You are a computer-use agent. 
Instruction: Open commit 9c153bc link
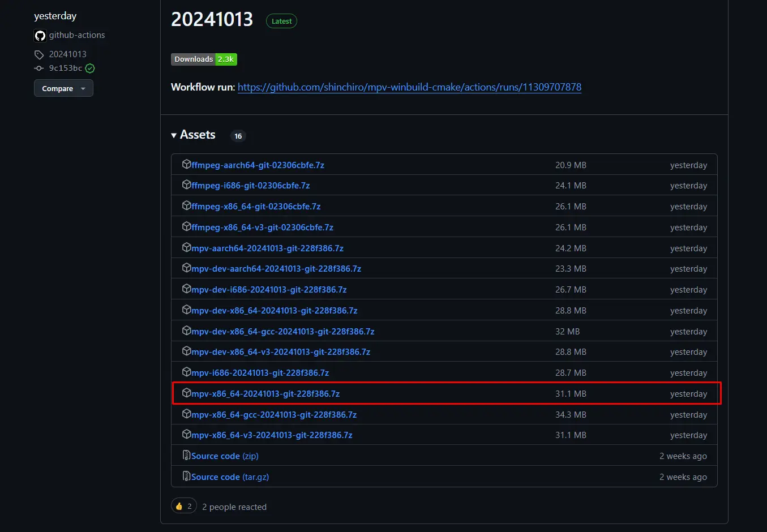point(66,68)
